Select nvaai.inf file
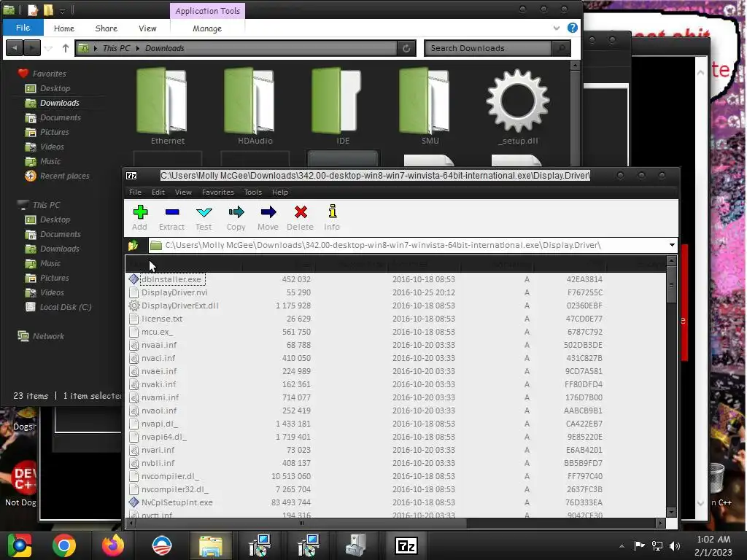The height and width of the screenshot is (560, 747). pos(159,345)
